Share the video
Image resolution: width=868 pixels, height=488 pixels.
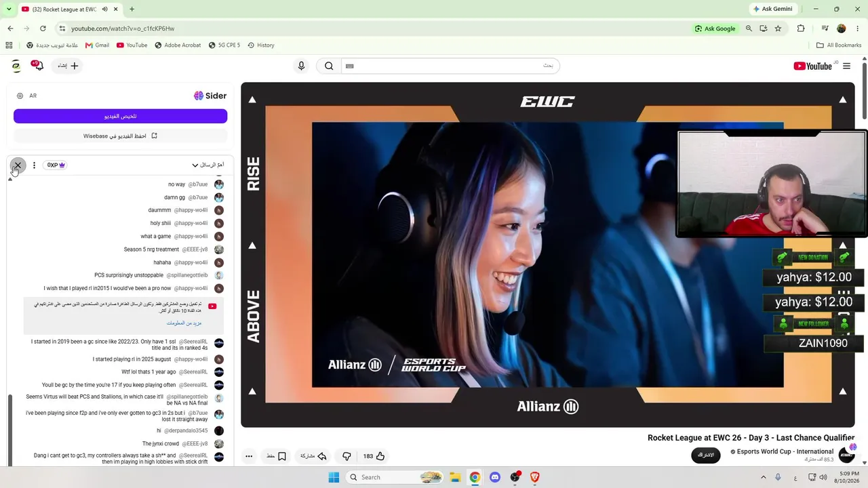[x=314, y=456]
